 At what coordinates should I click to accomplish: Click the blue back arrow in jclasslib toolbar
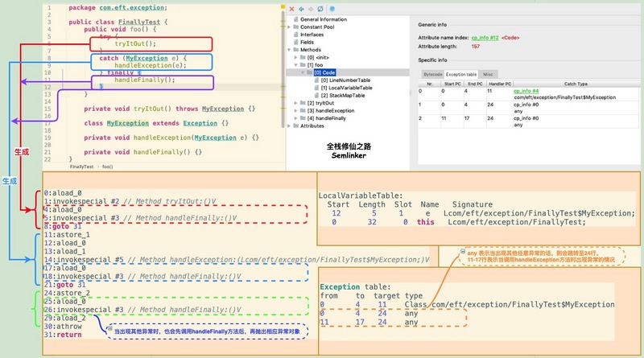301,9
